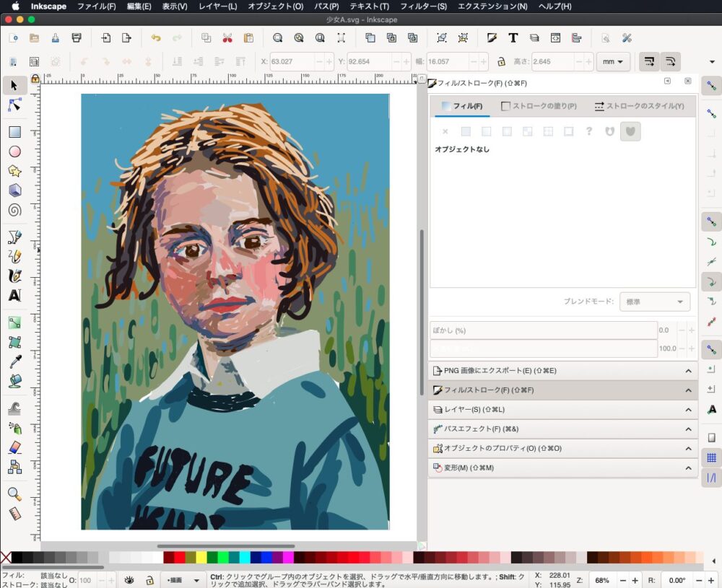Pick the Star/Polygon tool
The image size is (722, 588).
pyautogui.click(x=14, y=171)
